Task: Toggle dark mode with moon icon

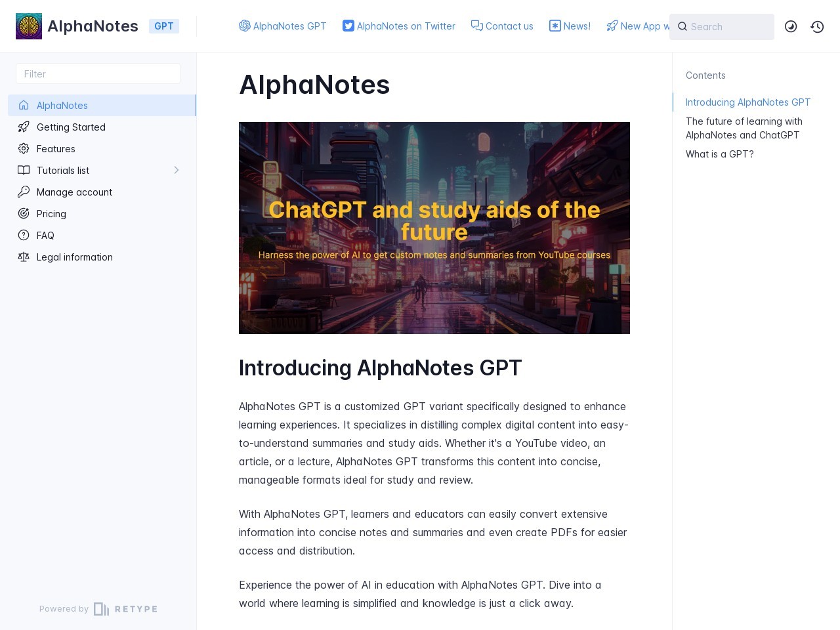Action: 791,26
